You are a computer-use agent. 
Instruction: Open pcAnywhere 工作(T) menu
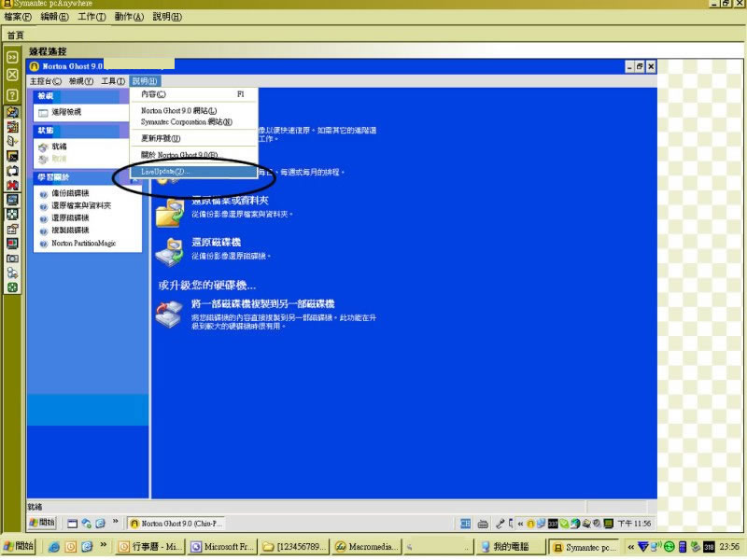point(92,17)
